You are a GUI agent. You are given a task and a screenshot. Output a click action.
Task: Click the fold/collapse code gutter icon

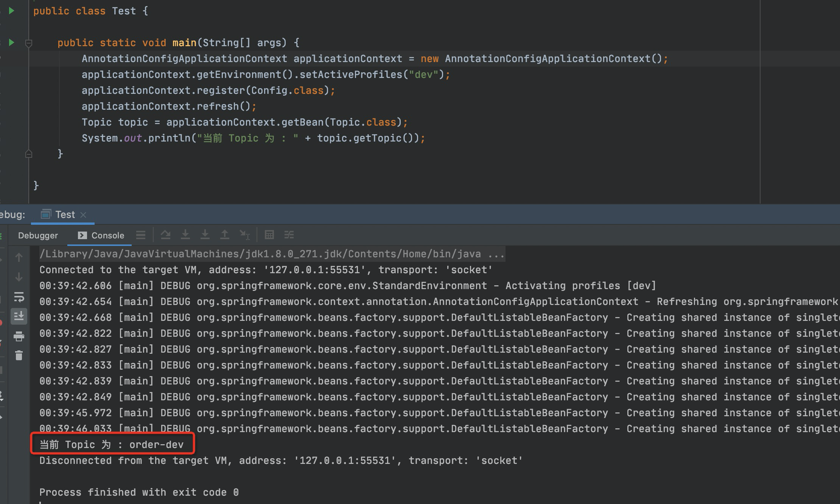28,43
